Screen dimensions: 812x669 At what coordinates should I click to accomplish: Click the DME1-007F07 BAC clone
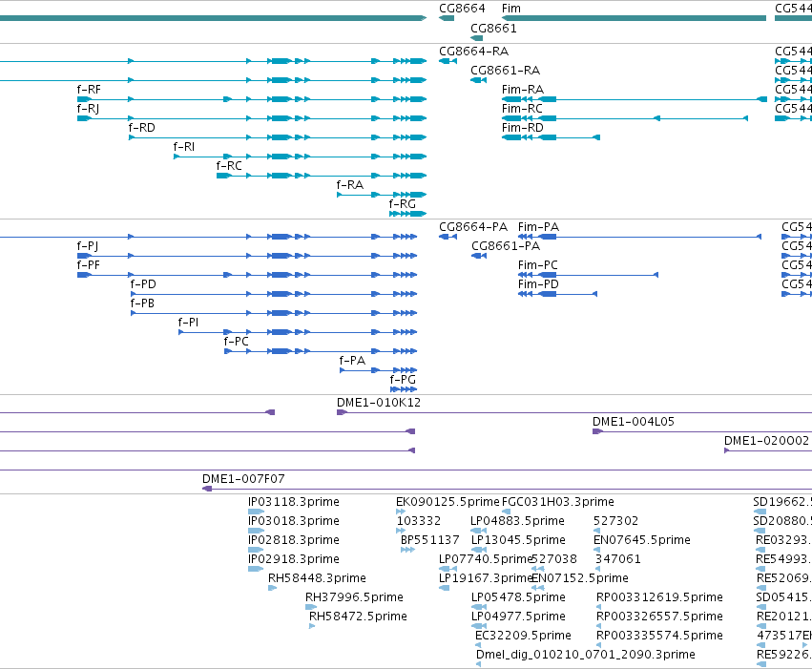(x=507, y=489)
